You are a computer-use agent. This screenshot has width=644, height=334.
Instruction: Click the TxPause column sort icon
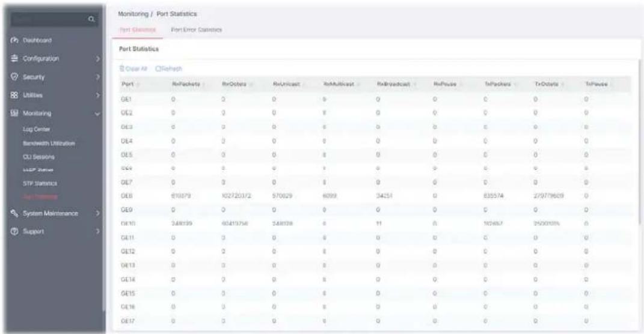[612, 84]
